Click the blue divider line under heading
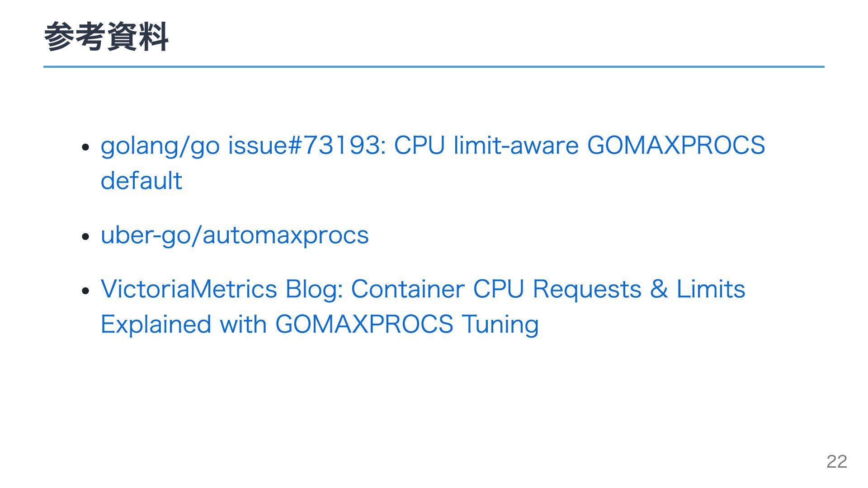The width and height of the screenshot is (868, 488). [434, 67]
